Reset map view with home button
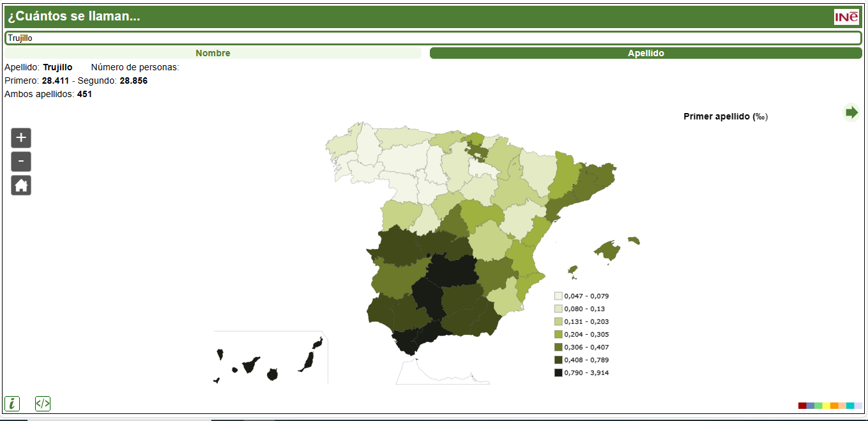This screenshot has height=421, width=868. [x=21, y=185]
